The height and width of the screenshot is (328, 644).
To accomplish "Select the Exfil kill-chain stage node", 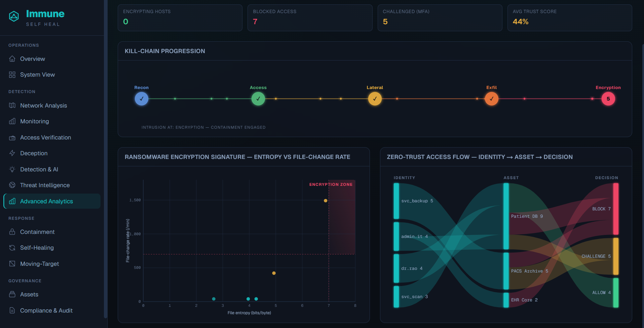I will (x=492, y=99).
